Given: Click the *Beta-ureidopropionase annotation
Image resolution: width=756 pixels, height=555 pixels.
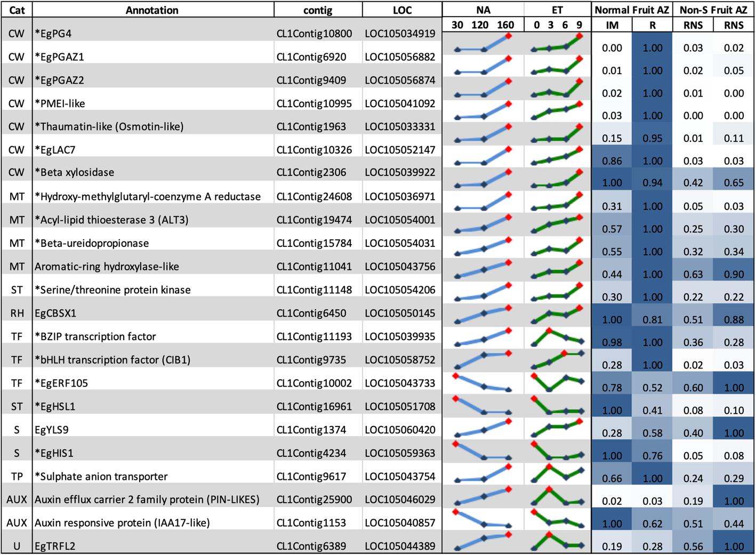Looking at the screenshot, I should [x=92, y=244].
